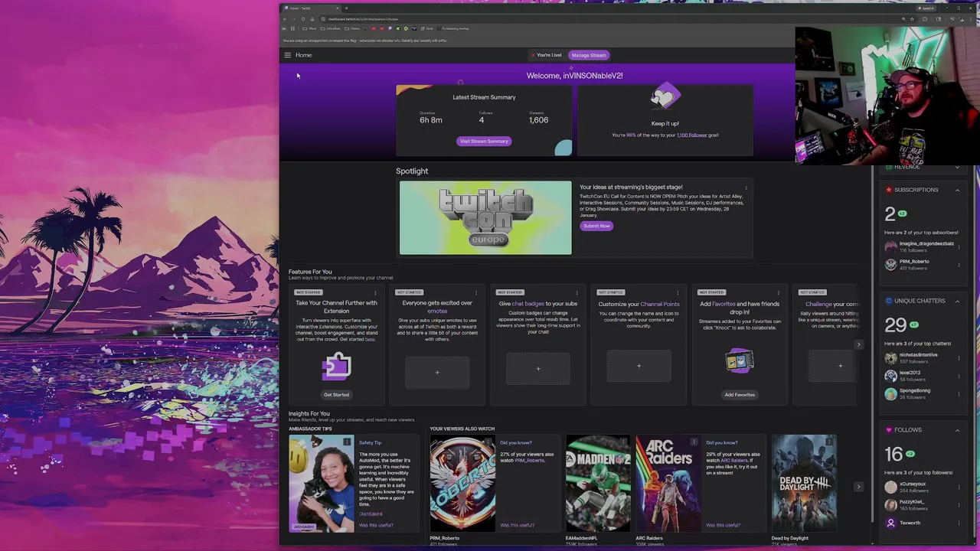
Task: Click the Add Favorites button
Action: point(740,395)
